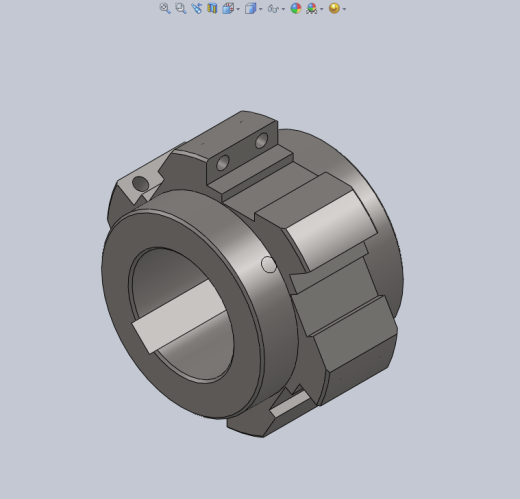The width and height of the screenshot is (520, 499).
Task: Activate the Zoom to Area tool
Action: (180, 8)
